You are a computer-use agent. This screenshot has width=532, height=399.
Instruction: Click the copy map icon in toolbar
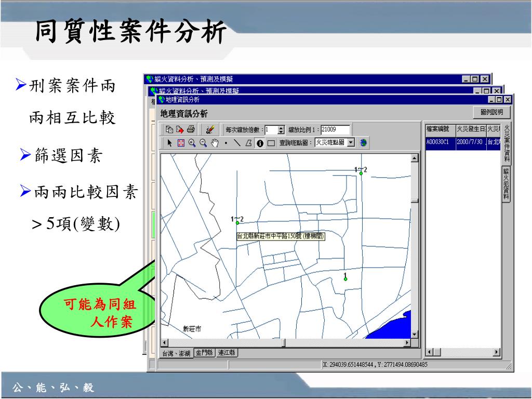tap(169, 129)
